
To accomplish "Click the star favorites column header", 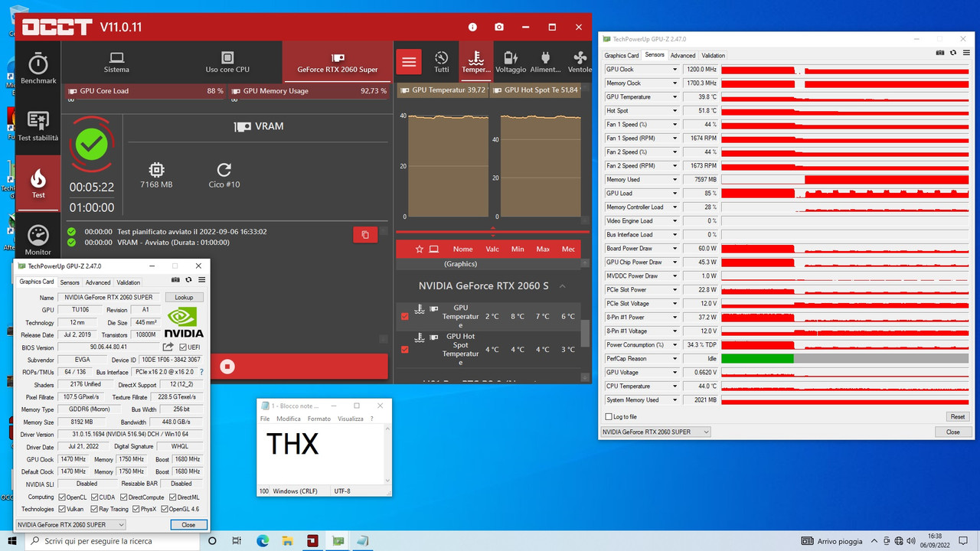I will pyautogui.click(x=419, y=249).
